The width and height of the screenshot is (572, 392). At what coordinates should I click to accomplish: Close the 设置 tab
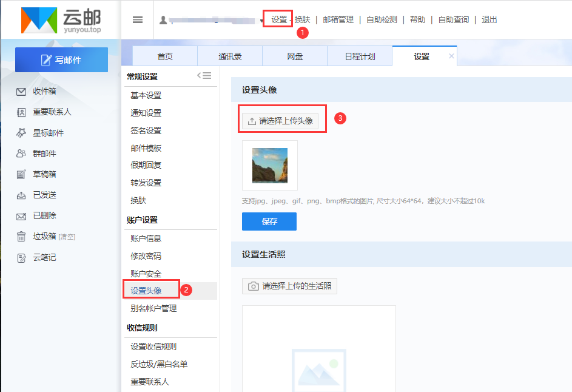451,56
